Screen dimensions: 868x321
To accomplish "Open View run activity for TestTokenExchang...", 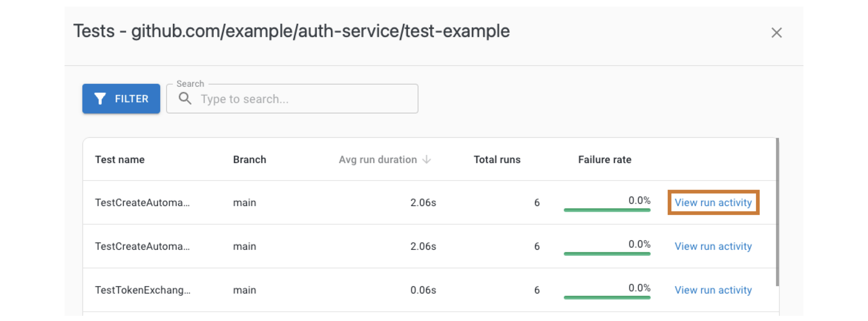I will pos(713,290).
